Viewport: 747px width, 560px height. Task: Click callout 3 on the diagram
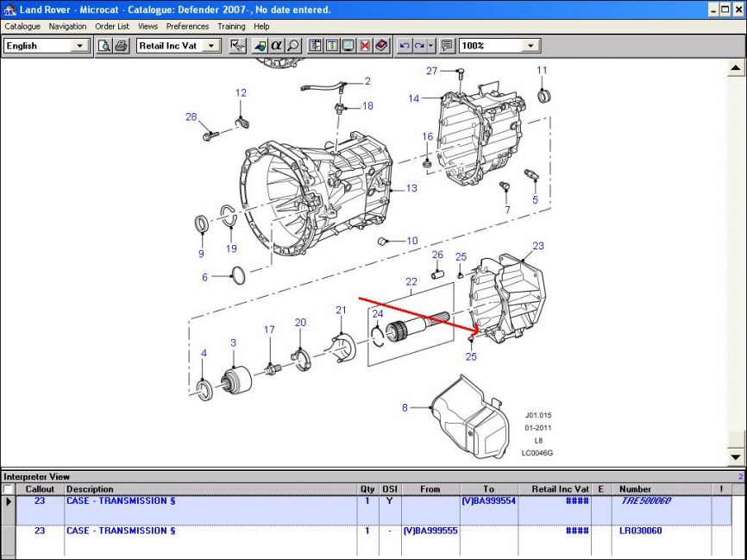(x=234, y=343)
